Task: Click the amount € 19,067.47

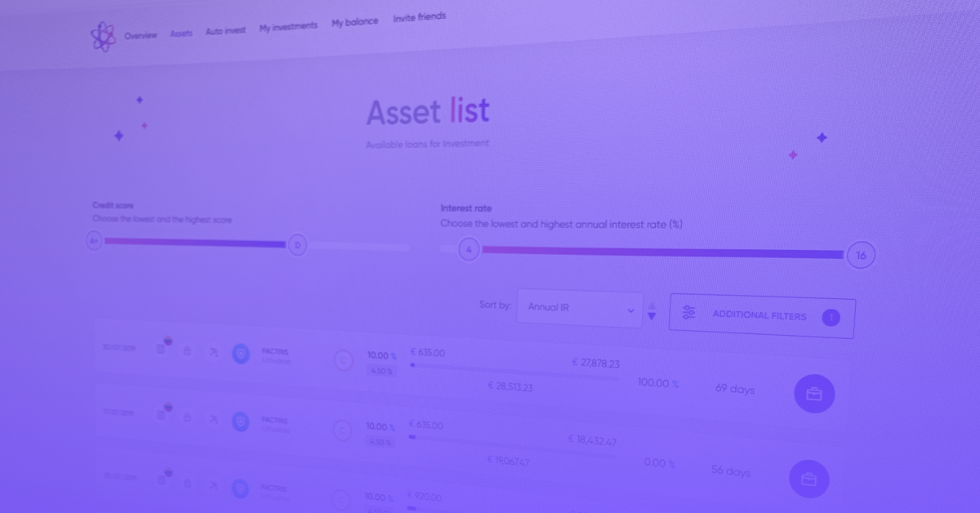Action: coord(508,461)
